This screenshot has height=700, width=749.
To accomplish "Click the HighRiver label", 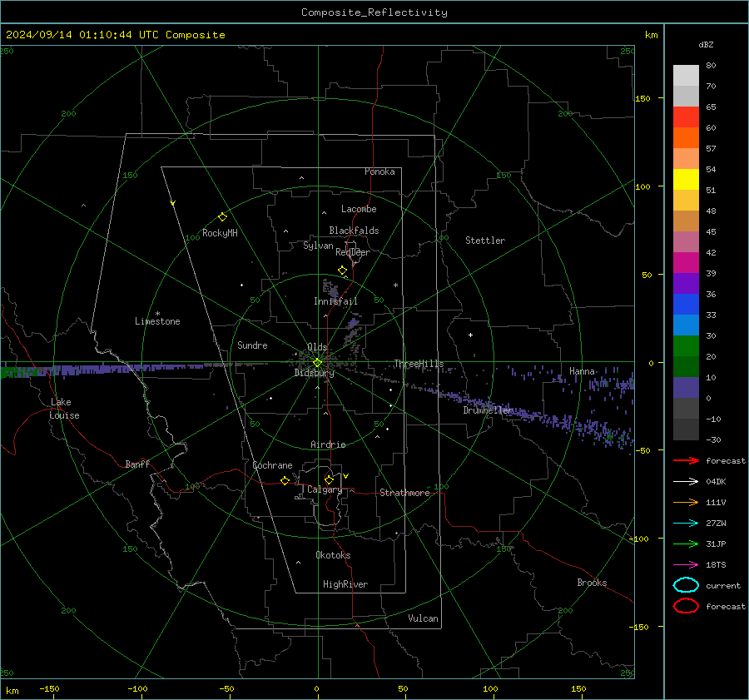I will pyautogui.click(x=345, y=584).
